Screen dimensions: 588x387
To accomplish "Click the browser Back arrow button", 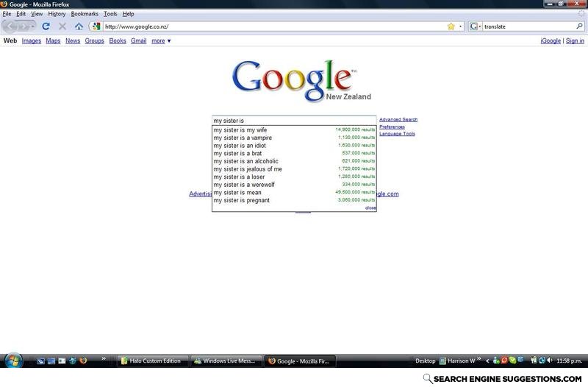I will pyautogui.click(x=10, y=26).
